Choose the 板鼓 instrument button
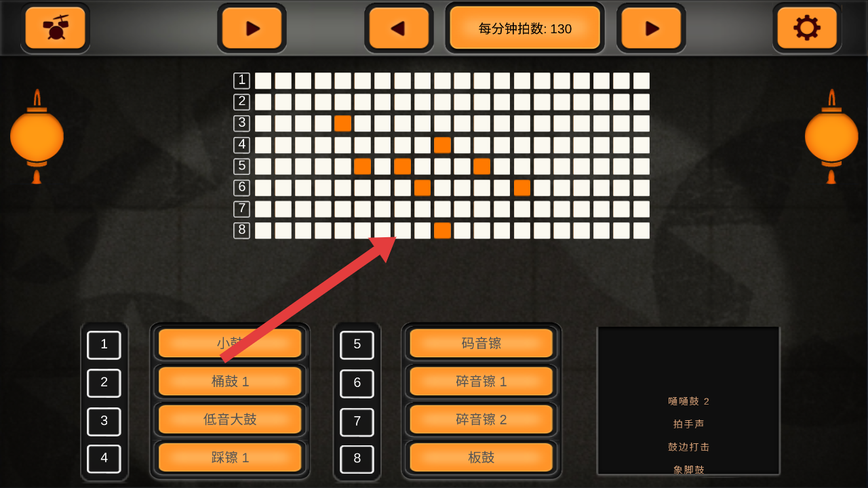868x488 pixels. point(481,457)
